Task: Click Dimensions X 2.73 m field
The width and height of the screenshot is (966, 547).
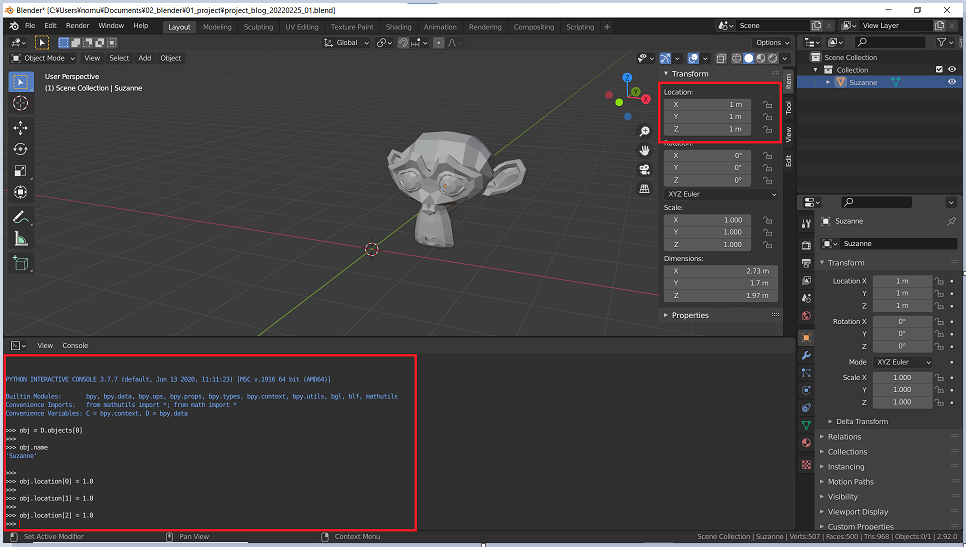Action: click(x=721, y=271)
